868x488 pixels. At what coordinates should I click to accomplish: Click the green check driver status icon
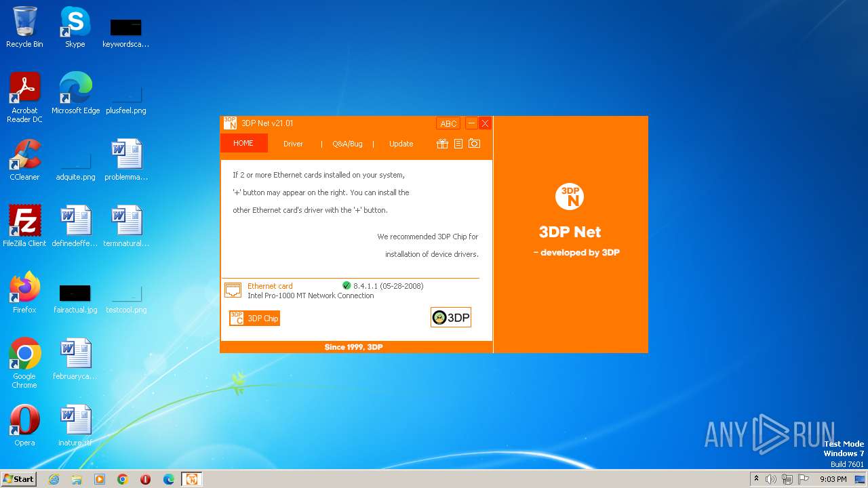pos(347,285)
